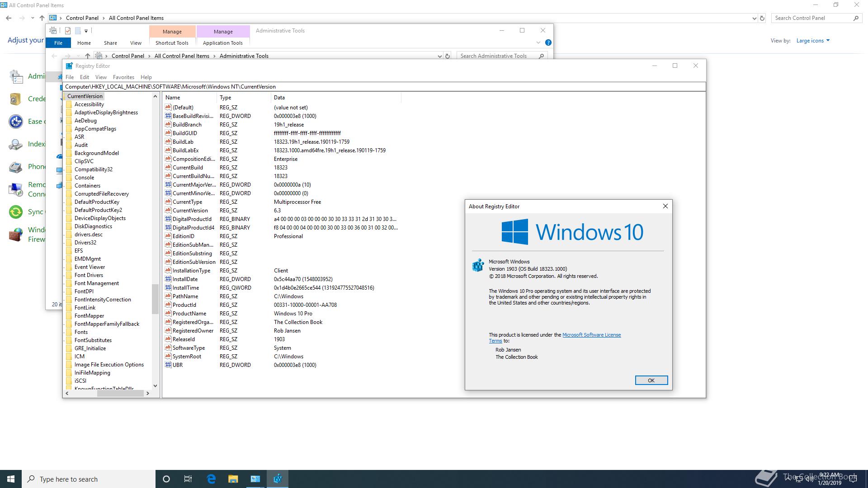Sort values by the Type column header

tap(244, 98)
